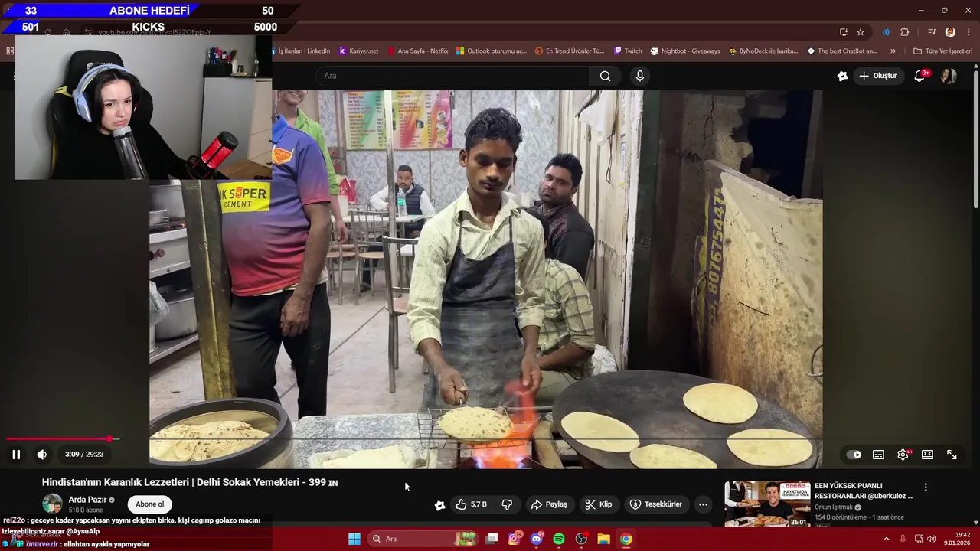Mute the video using the volume icon
Screen dimensions: 980x551
(x=42, y=455)
